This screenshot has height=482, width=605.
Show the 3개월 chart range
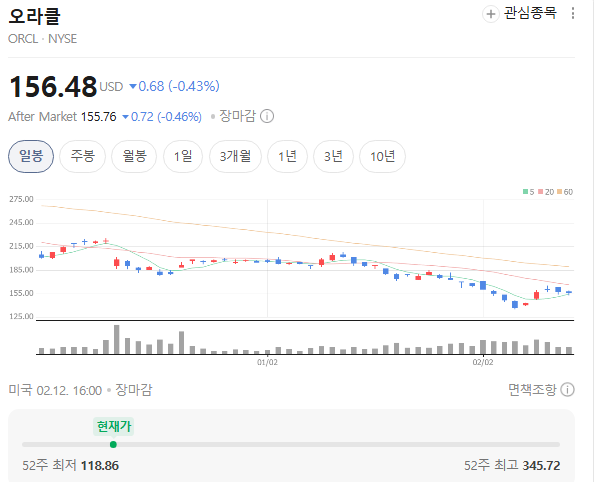(235, 156)
